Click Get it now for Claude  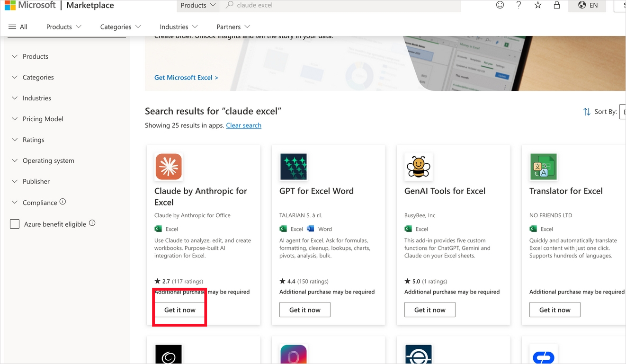(180, 310)
